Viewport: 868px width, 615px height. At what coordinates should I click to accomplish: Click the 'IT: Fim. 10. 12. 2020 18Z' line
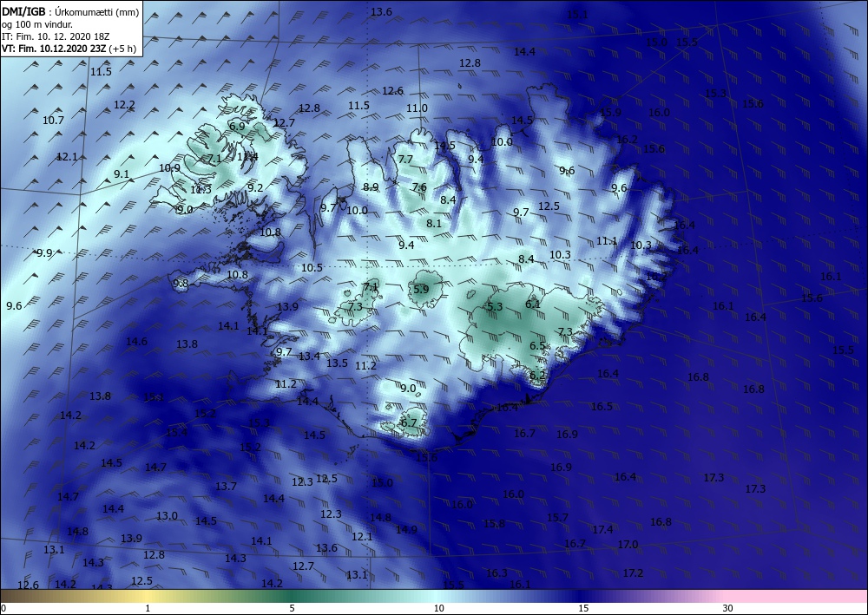pos(56,36)
